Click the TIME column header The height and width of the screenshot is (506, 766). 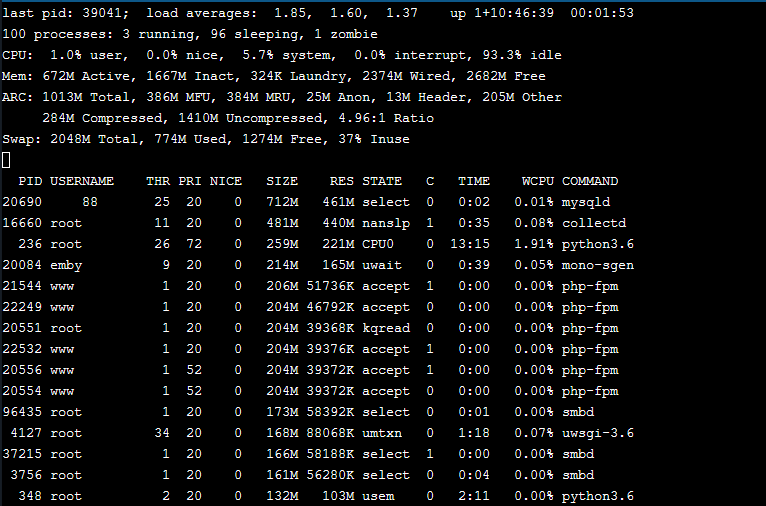(x=474, y=181)
